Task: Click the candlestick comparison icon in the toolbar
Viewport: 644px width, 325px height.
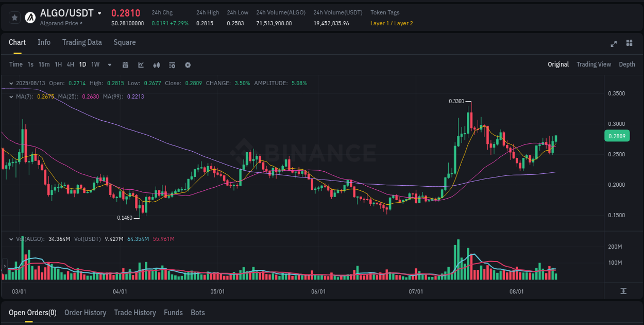Action: click(157, 64)
